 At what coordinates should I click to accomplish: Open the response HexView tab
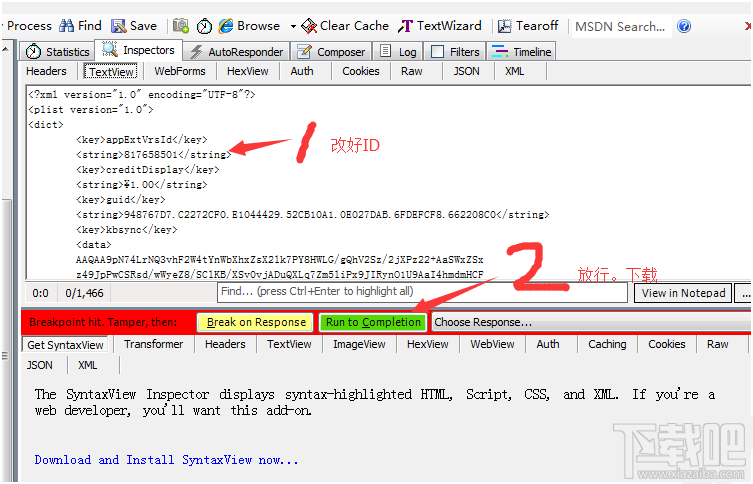[427, 344]
